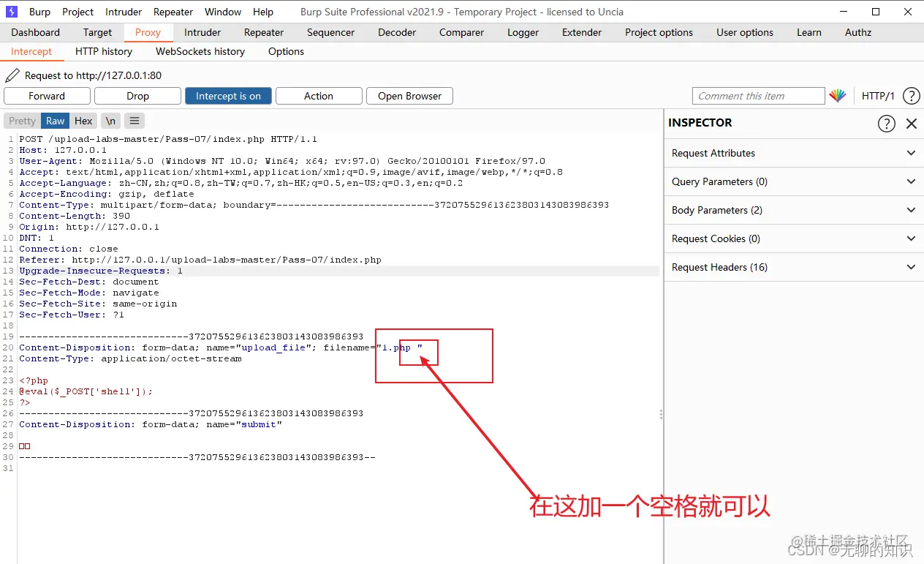
Task: Open the proxy Options sub-tab
Action: [286, 51]
